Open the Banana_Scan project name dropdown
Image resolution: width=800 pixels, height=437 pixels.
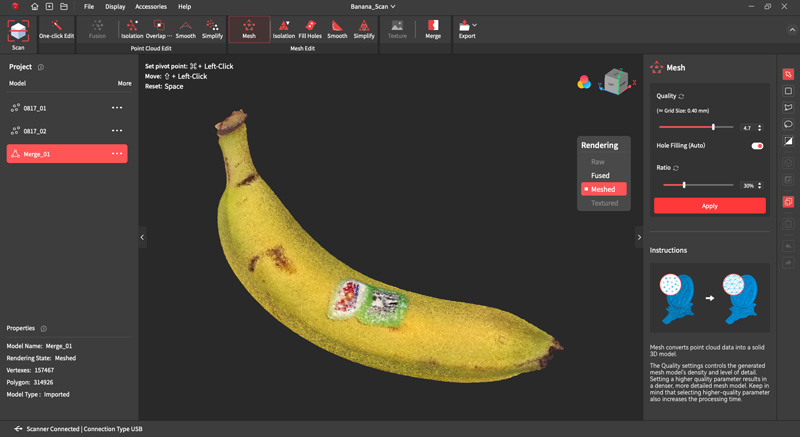coord(373,7)
